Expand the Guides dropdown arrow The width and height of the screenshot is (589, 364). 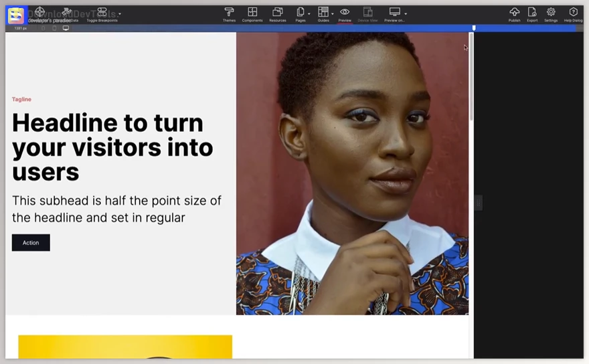click(333, 13)
